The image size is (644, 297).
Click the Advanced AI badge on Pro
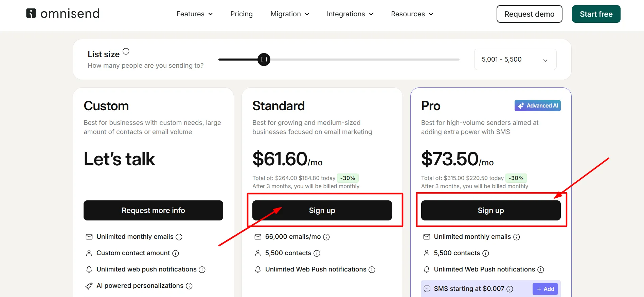[x=537, y=106]
